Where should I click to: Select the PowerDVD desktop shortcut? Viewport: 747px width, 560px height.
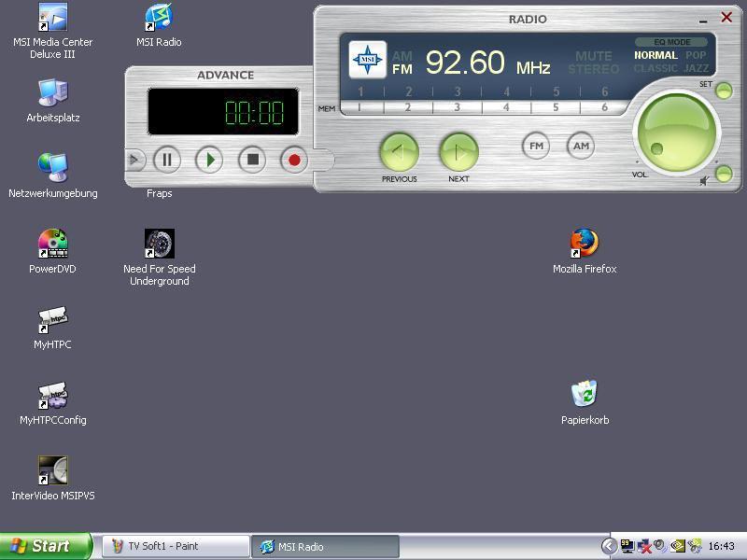(x=53, y=252)
